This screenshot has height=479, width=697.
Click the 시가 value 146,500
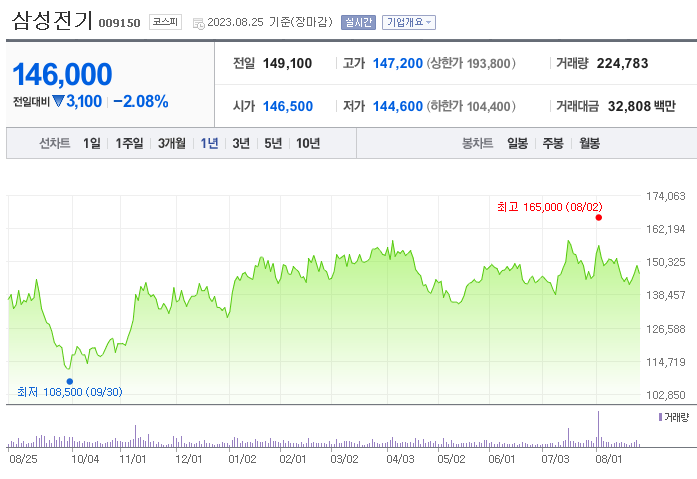point(288,106)
